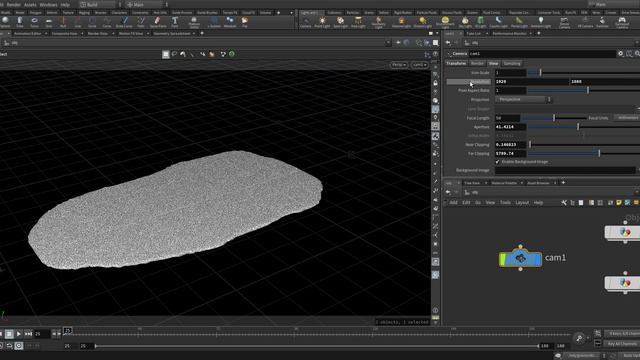Add an Environment Light from shelf
Screen dimensions: 640x360
445,22
